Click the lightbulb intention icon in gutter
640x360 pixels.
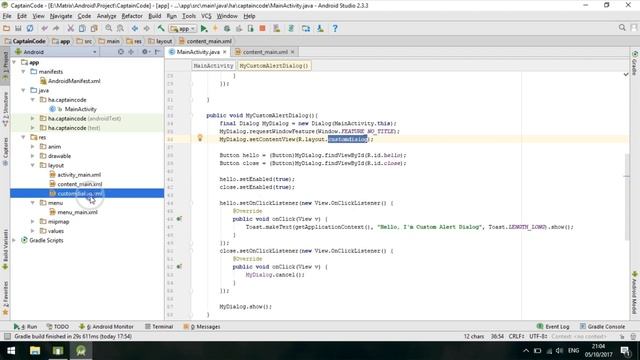click(200, 138)
